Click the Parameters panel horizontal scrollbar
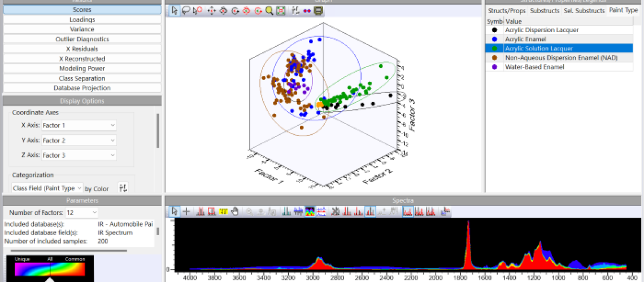 (69, 250)
